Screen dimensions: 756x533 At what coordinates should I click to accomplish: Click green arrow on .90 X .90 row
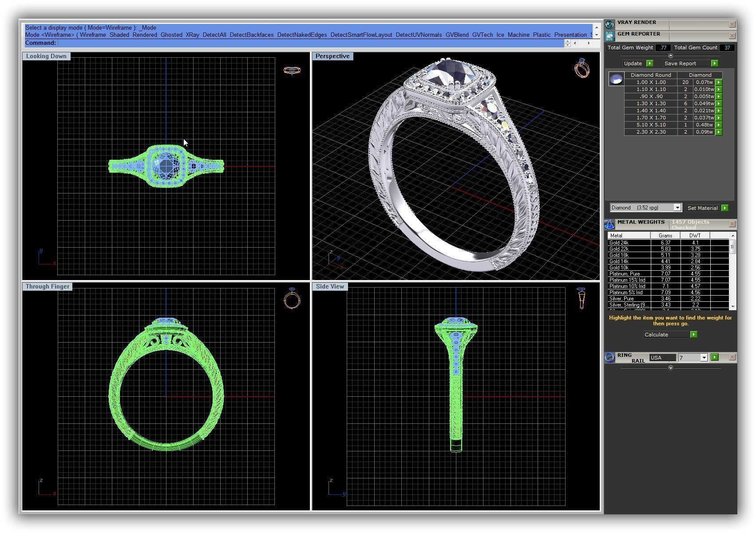coord(719,96)
